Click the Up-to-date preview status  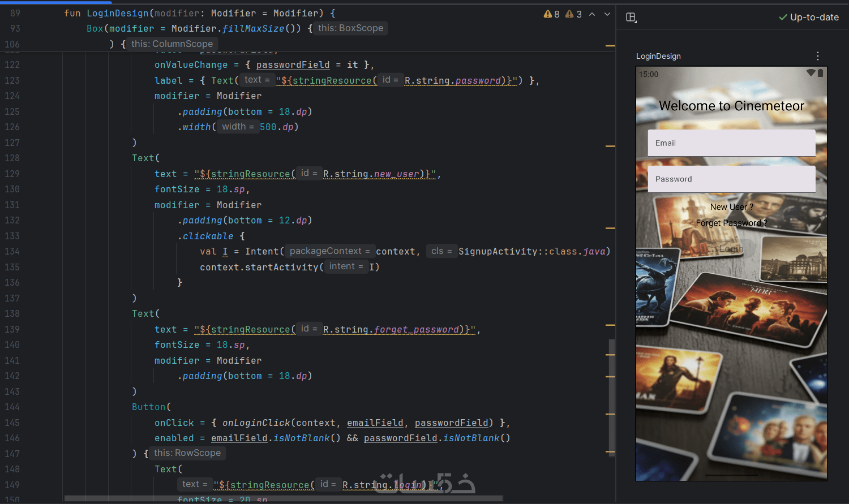point(809,18)
